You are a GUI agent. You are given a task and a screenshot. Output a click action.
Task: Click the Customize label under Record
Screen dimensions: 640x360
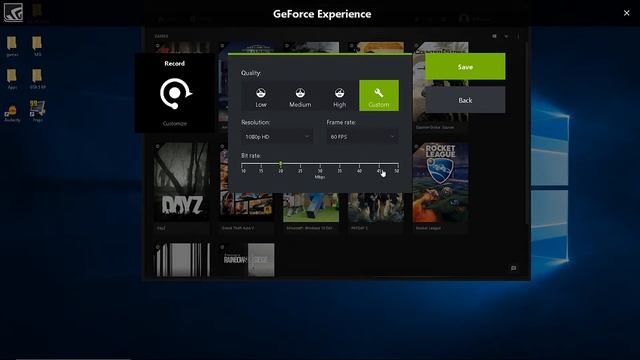click(175, 123)
